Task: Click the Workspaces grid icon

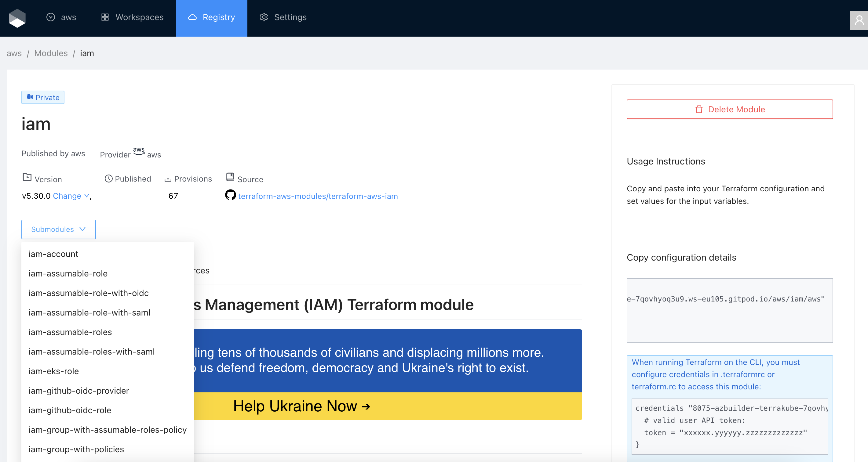Action: 105,17
